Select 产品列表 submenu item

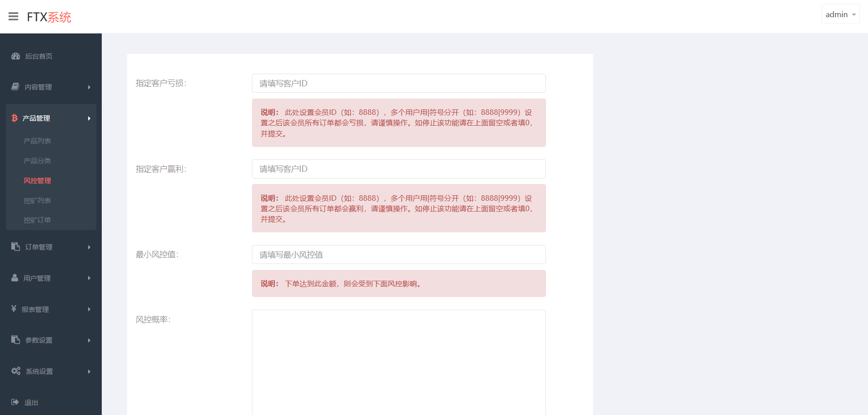37,141
